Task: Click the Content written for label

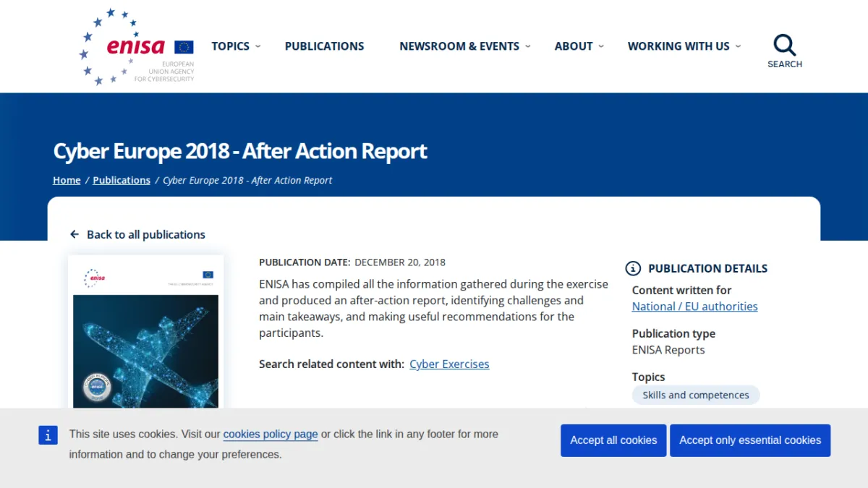Action: [682, 290]
